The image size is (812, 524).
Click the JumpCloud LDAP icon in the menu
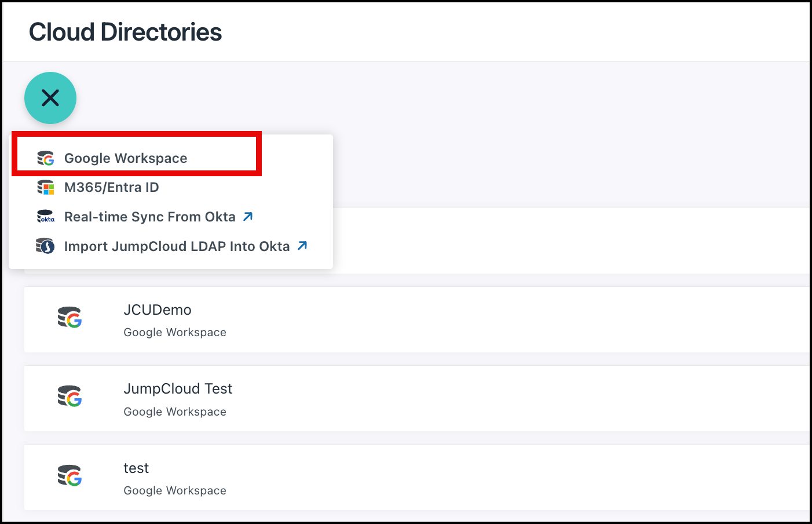(46, 245)
